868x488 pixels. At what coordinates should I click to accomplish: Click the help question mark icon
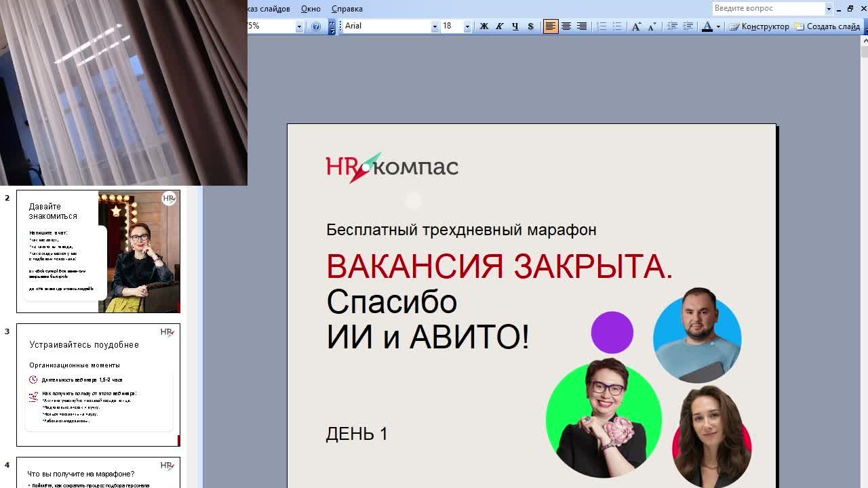(x=316, y=26)
